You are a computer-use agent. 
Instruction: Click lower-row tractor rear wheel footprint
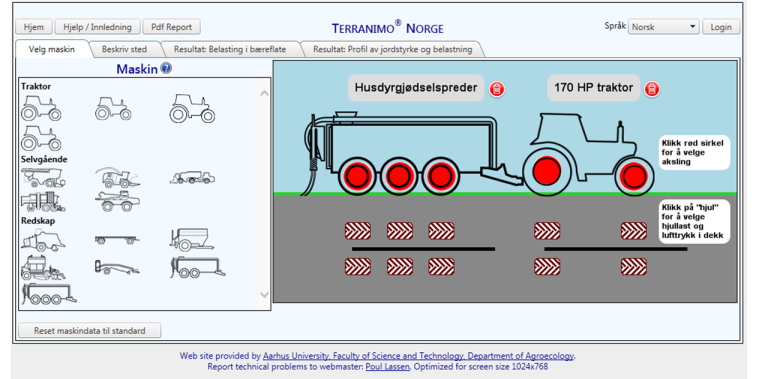pos(547,267)
